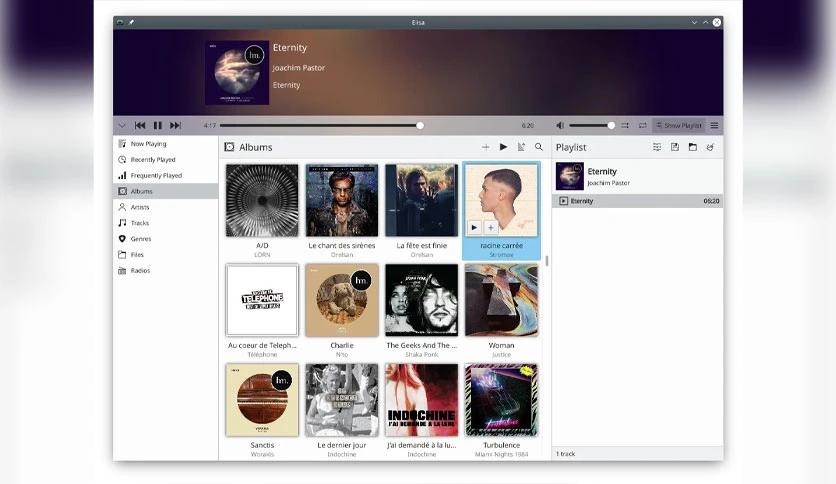Click the album grid scrollbar
Image resolution: width=836 pixels, height=484 pixels.
coord(547,261)
